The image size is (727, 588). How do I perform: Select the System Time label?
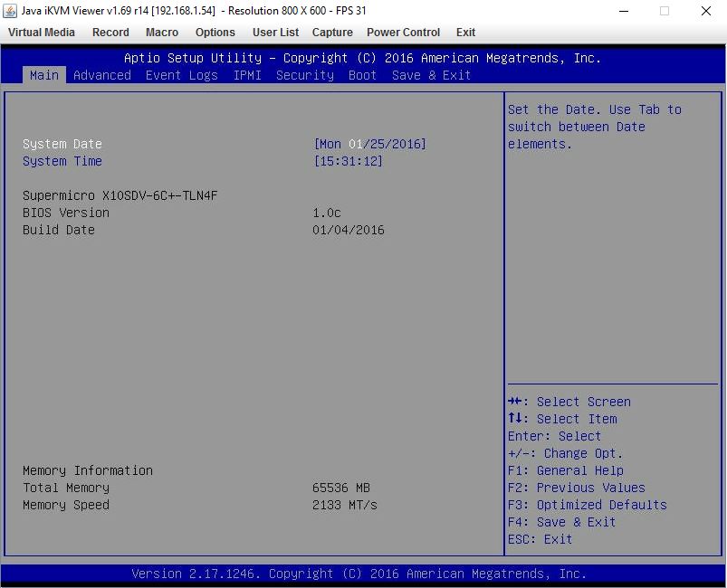point(62,161)
